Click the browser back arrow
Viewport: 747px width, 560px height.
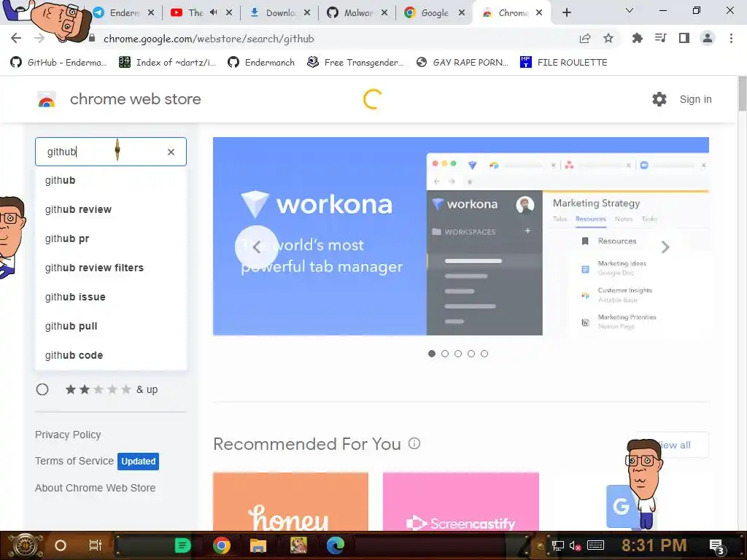pyautogui.click(x=16, y=39)
